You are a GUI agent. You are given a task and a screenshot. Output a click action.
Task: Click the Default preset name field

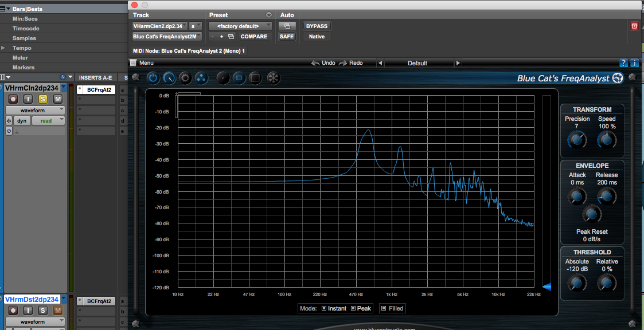coord(417,63)
